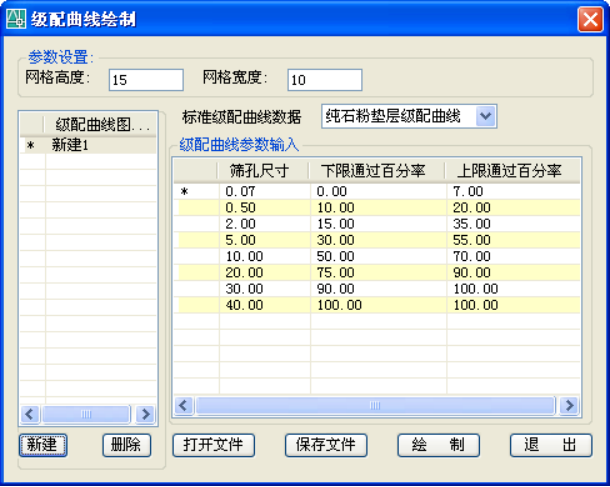This screenshot has width=610, height=487.
Task: Click the upper limit cell 55.00
Action: [x=514, y=240]
